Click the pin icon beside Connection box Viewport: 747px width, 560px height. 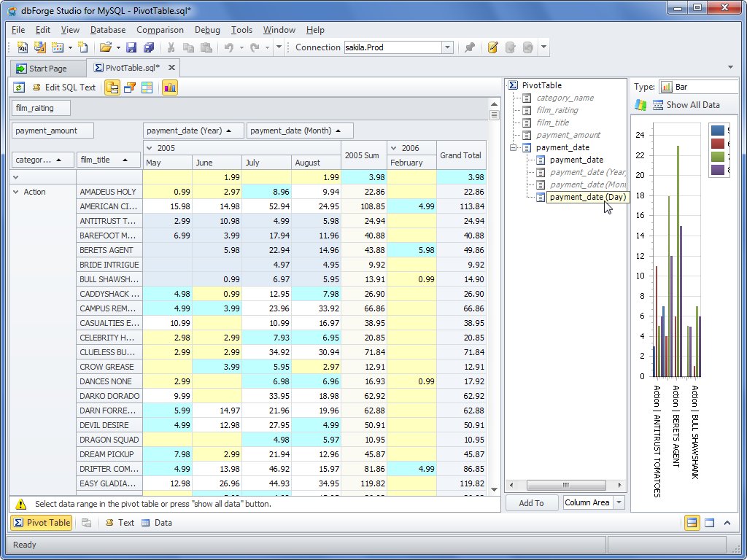[x=470, y=47]
